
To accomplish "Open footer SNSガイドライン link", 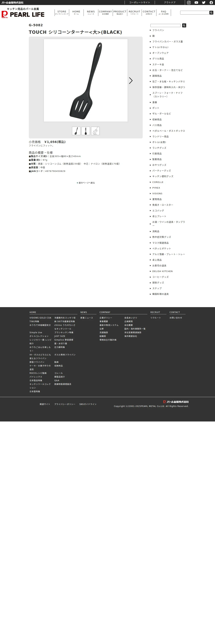I will coord(88,404).
